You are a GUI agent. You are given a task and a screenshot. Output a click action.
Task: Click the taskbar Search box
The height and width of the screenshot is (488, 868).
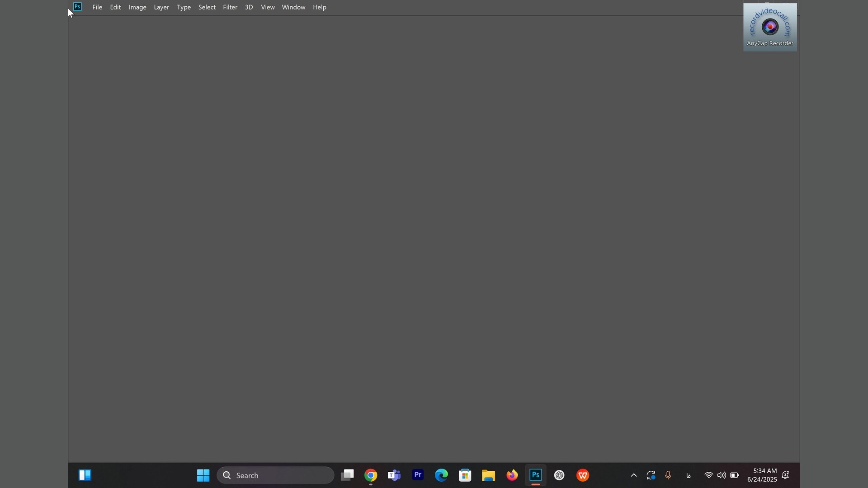[x=276, y=475]
